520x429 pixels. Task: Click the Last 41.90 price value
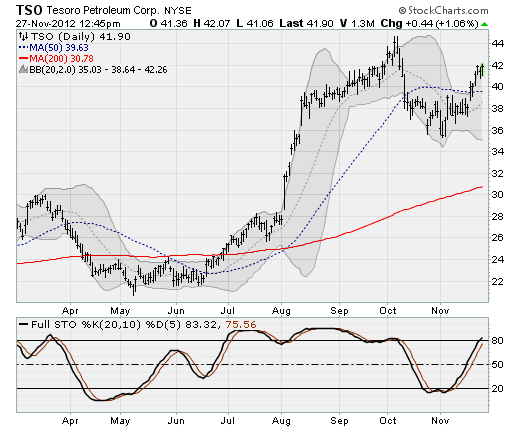pos(306,24)
